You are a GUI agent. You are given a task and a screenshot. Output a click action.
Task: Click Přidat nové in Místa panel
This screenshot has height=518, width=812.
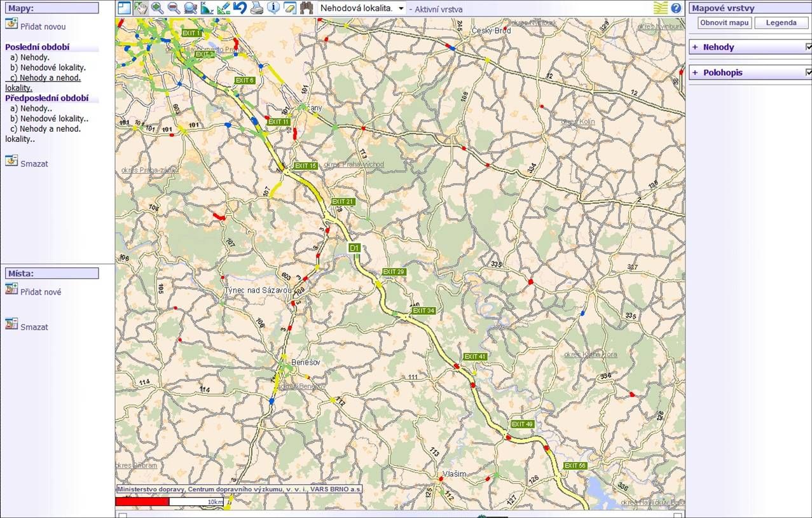coord(41,292)
